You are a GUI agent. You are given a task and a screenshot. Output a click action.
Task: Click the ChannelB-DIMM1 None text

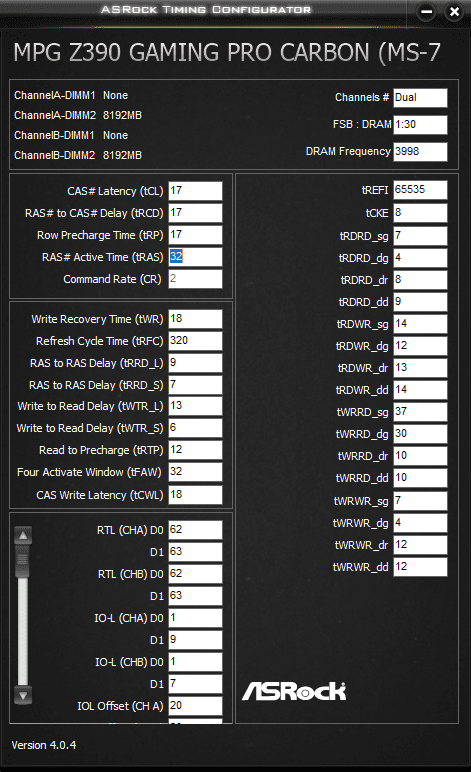coord(71,135)
